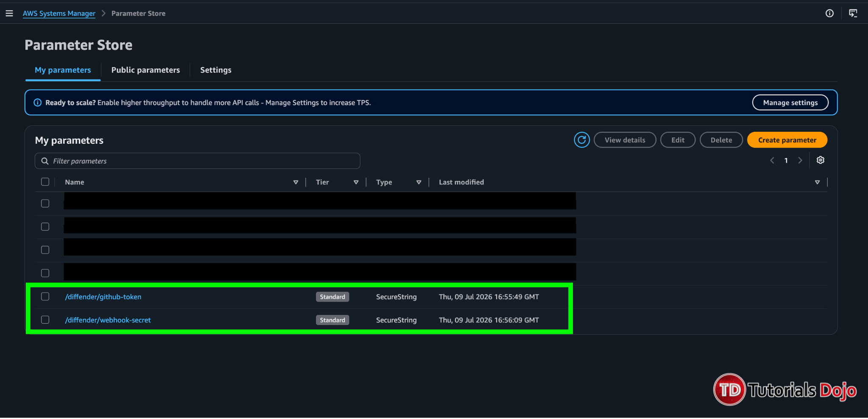Click the Name column header

(75, 182)
